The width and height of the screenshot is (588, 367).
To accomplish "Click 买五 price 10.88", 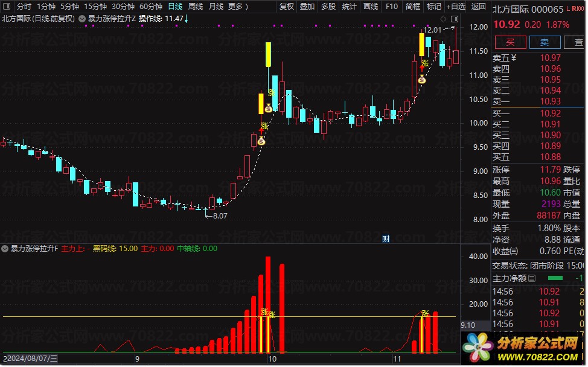I will pyautogui.click(x=550, y=157).
